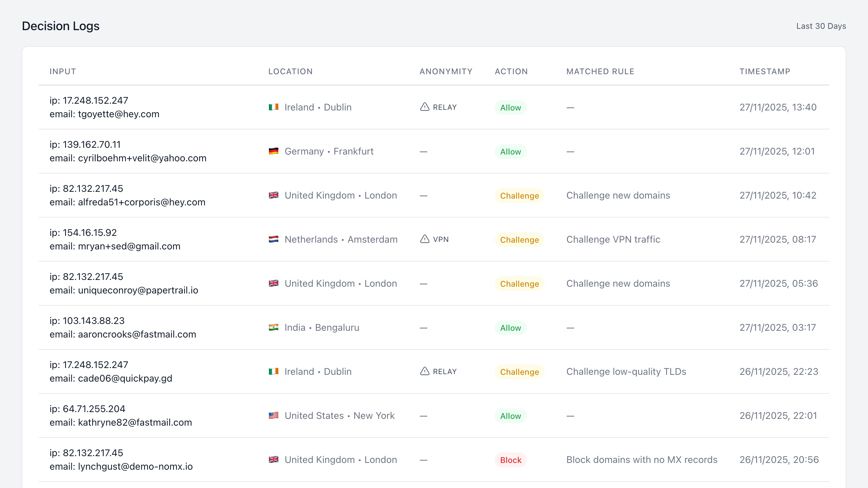This screenshot has height=488, width=868.
Task: Click the ANONYMITY column header
Action: tap(446, 71)
